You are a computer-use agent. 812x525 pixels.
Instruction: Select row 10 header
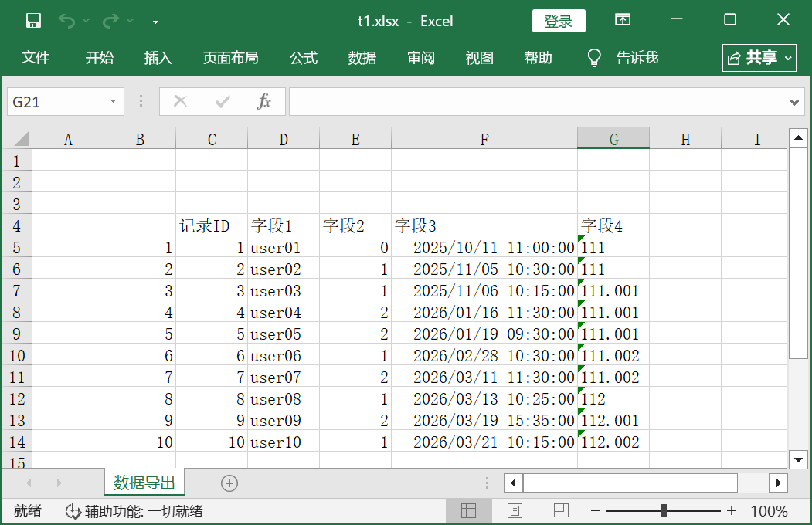coord(16,356)
